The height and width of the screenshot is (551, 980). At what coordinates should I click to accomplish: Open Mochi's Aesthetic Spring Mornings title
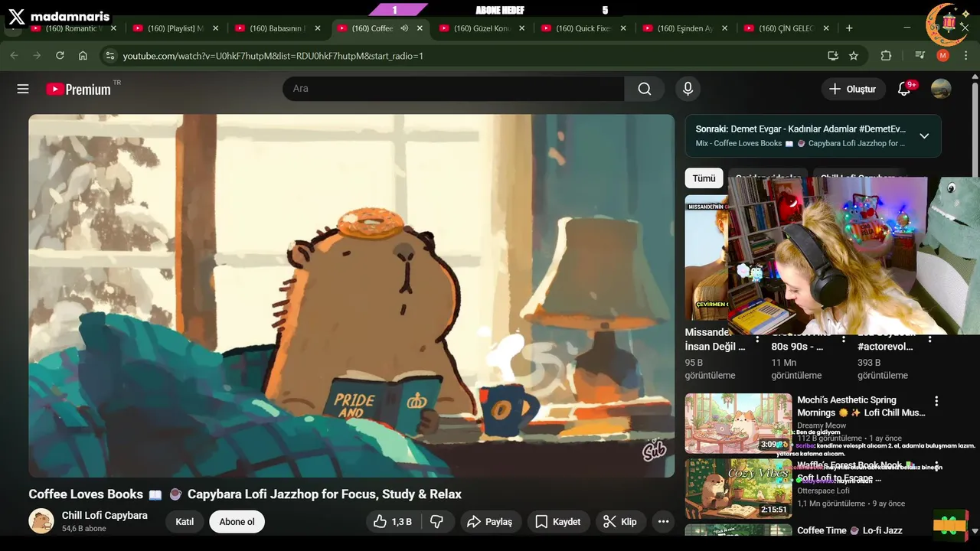pyautogui.click(x=861, y=406)
